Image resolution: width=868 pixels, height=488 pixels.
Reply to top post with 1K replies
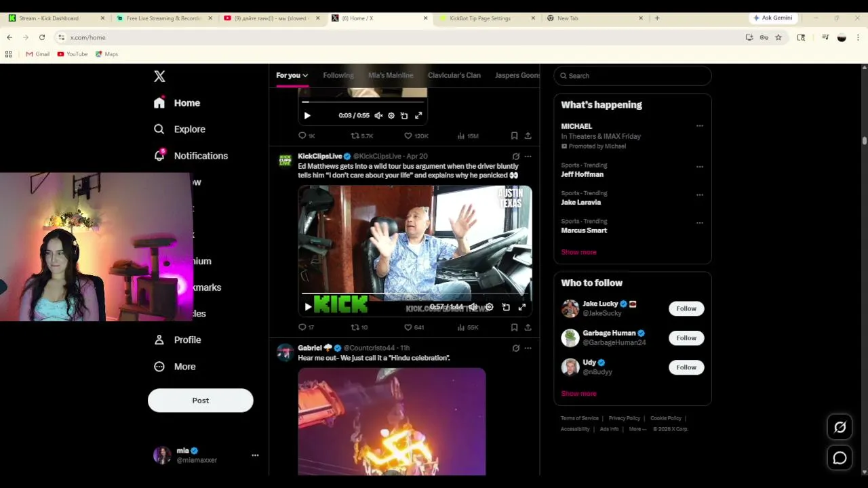(307, 136)
